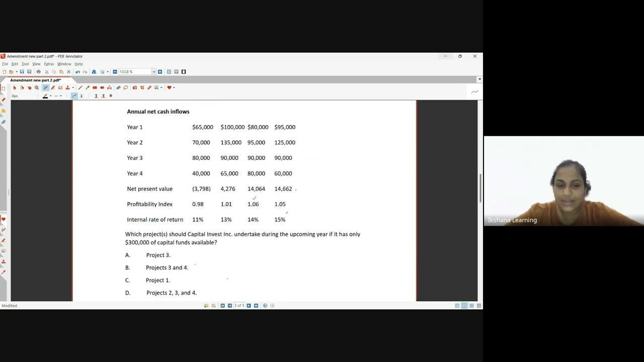
Task: Select the Rectangle shape tool
Action: (x=95, y=87)
